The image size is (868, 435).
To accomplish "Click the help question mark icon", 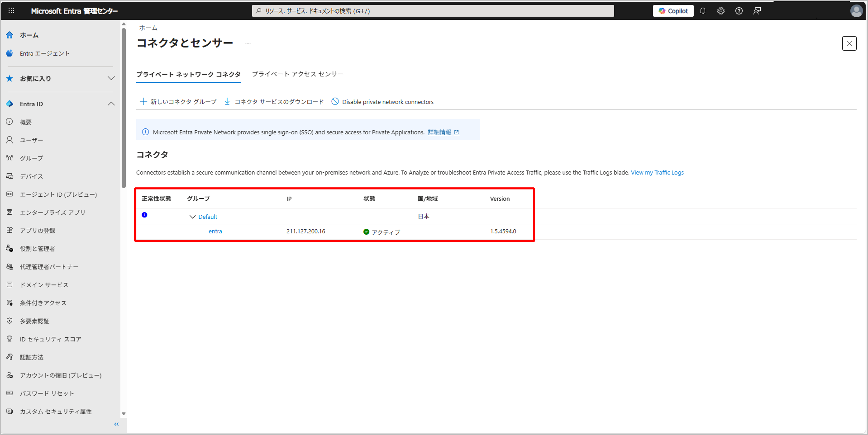I will (x=739, y=11).
